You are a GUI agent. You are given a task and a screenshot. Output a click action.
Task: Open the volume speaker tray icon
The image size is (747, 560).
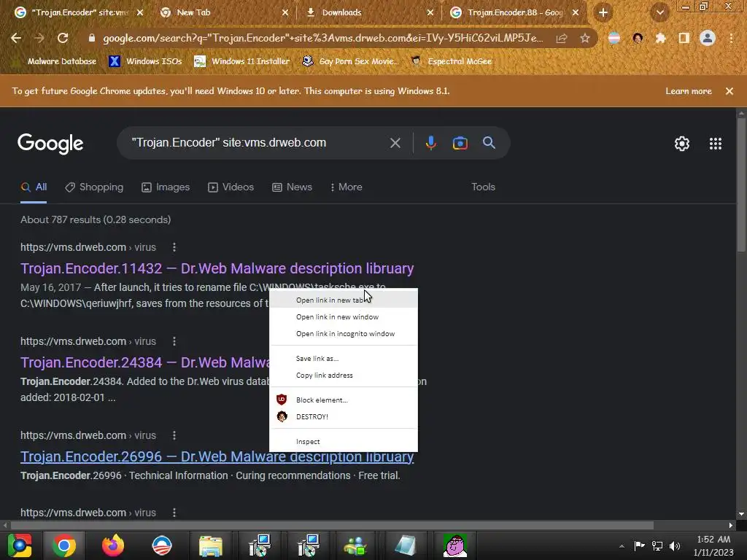(675, 545)
